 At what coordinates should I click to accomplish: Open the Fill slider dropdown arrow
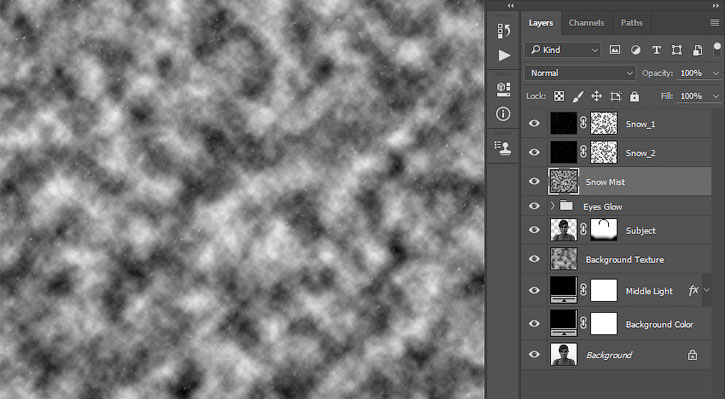716,96
